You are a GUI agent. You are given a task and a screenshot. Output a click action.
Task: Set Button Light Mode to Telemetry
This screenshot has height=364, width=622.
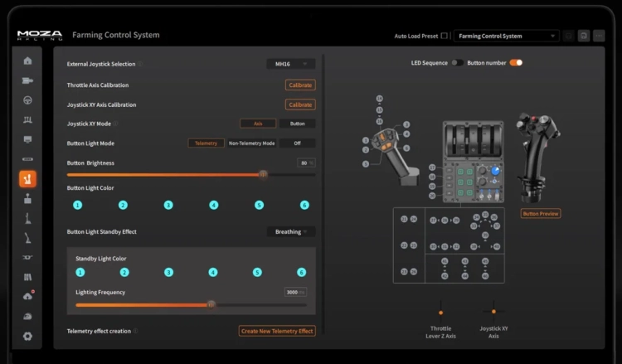pyautogui.click(x=206, y=143)
